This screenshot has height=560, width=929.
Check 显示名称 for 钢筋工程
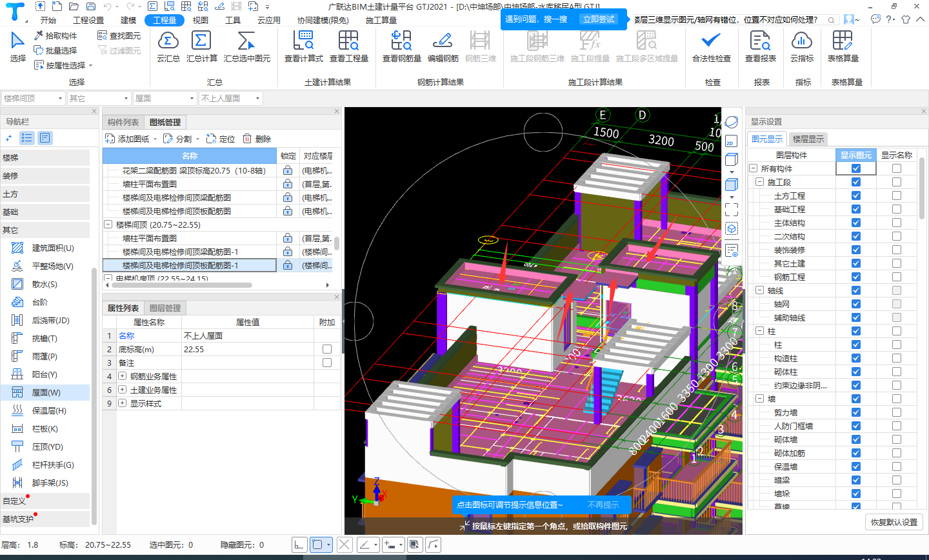(897, 277)
